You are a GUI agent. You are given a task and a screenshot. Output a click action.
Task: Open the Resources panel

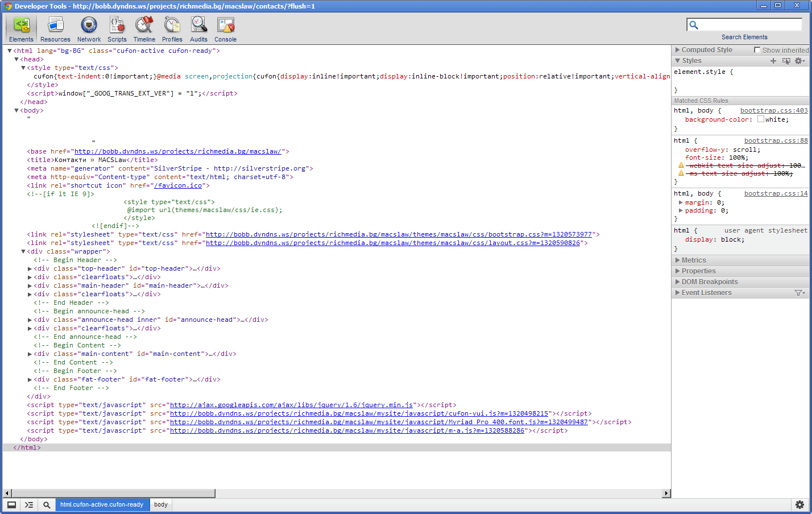pyautogui.click(x=55, y=29)
